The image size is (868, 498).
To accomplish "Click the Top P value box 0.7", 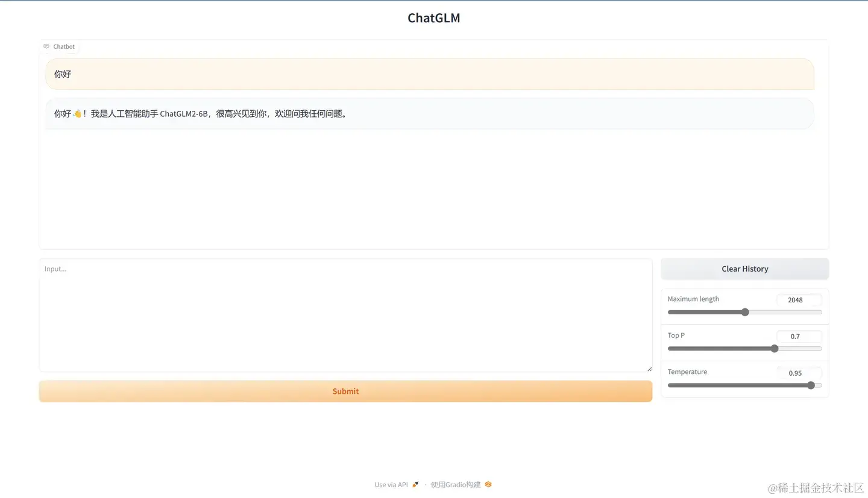I will 799,337.
